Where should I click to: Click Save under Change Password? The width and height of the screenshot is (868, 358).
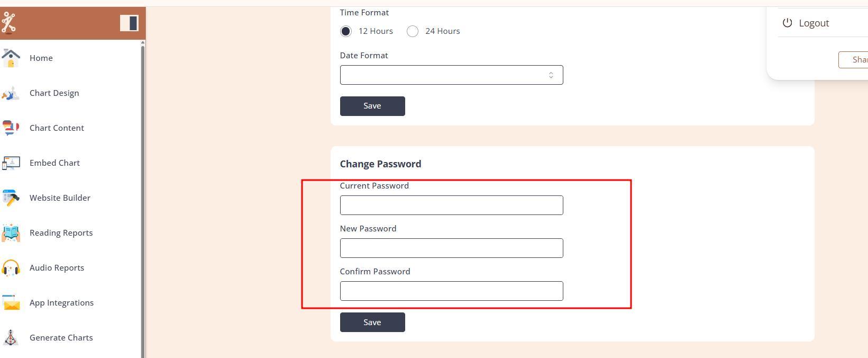[372, 323]
